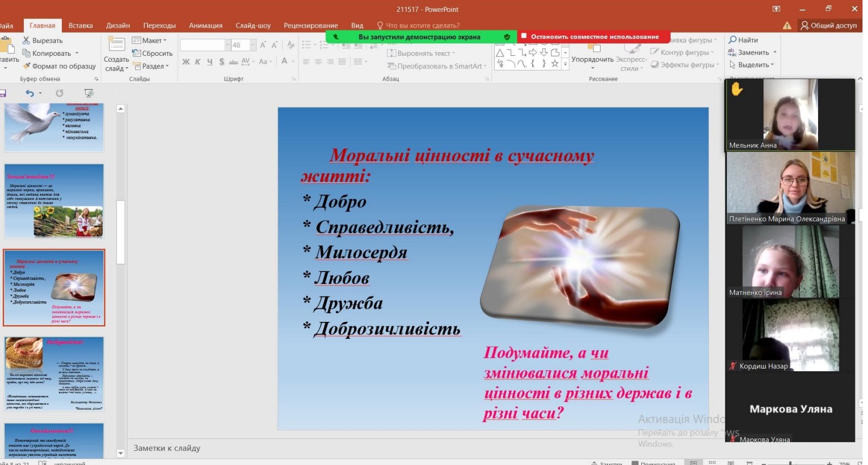Expand the Макет layout dropdown

click(x=150, y=40)
